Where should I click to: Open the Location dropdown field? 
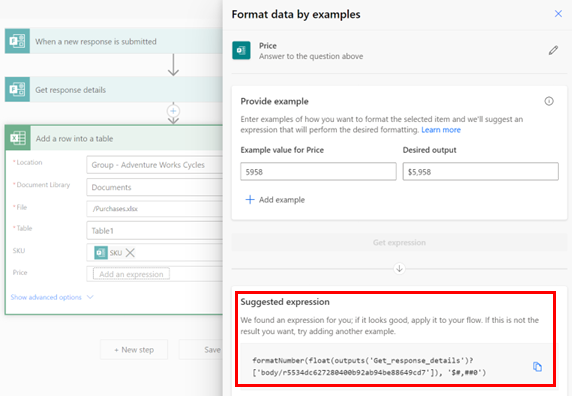tap(155, 165)
